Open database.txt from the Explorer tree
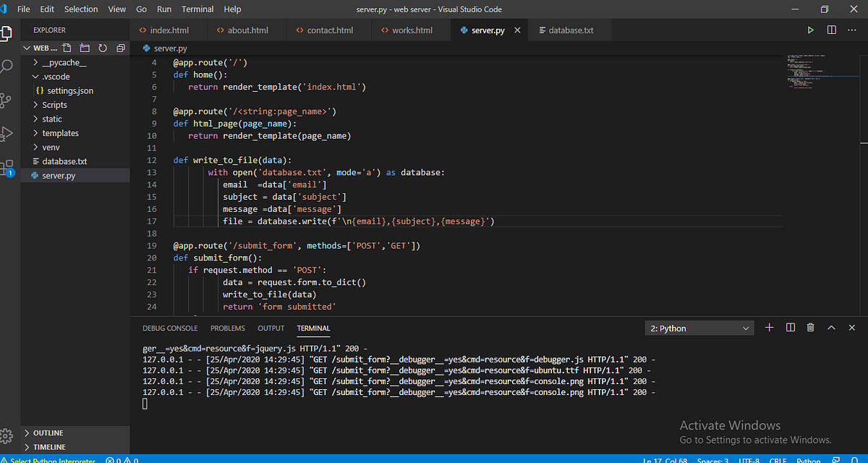The height and width of the screenshot is (463, 868). point(64,161)
